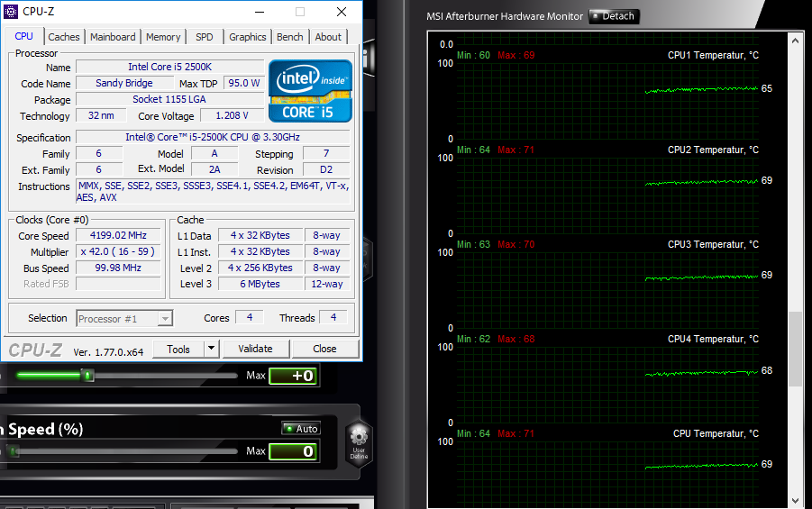This screenshot has height=509, width=812.
Task: Click the User Define gear icon in Afterburner
Action: pos(359,445)
